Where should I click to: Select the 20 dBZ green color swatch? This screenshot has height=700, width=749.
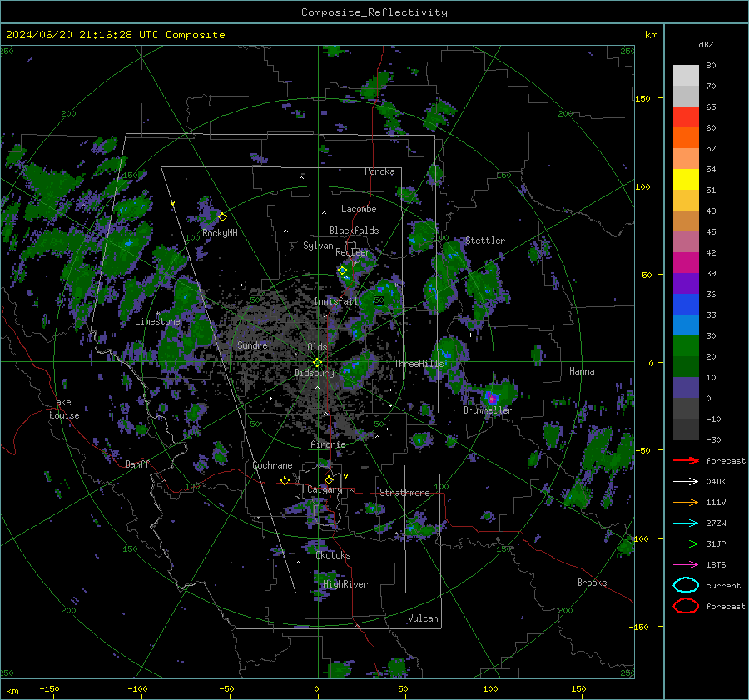pos(686,346)
